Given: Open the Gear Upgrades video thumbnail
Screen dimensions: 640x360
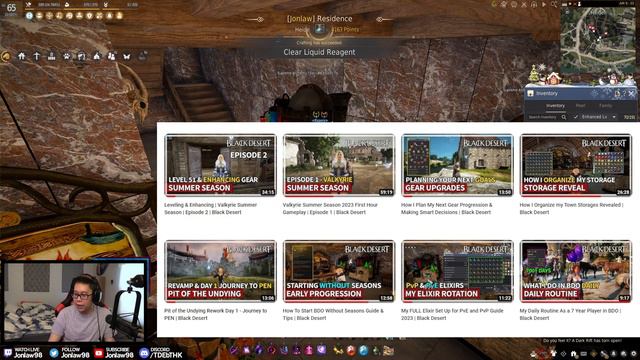Looking at the screenshot, I should [457, 165].
